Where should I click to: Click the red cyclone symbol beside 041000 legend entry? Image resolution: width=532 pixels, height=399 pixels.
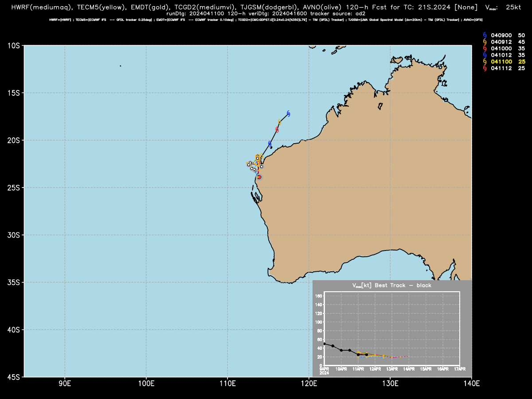(x=485, y=48)
